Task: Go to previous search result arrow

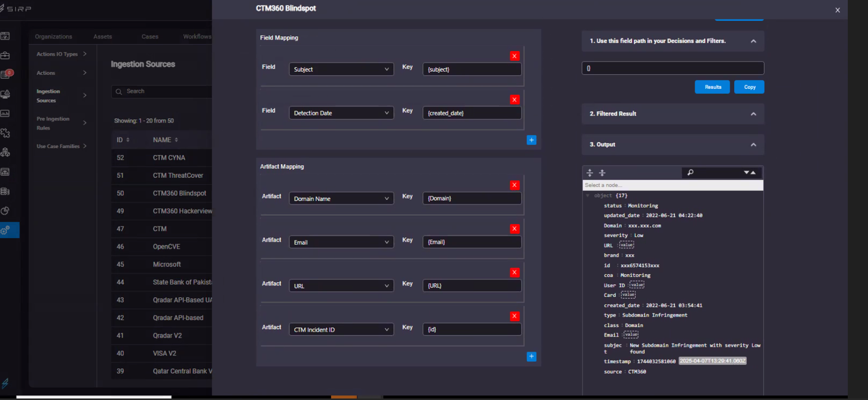Action: [753, 173]
